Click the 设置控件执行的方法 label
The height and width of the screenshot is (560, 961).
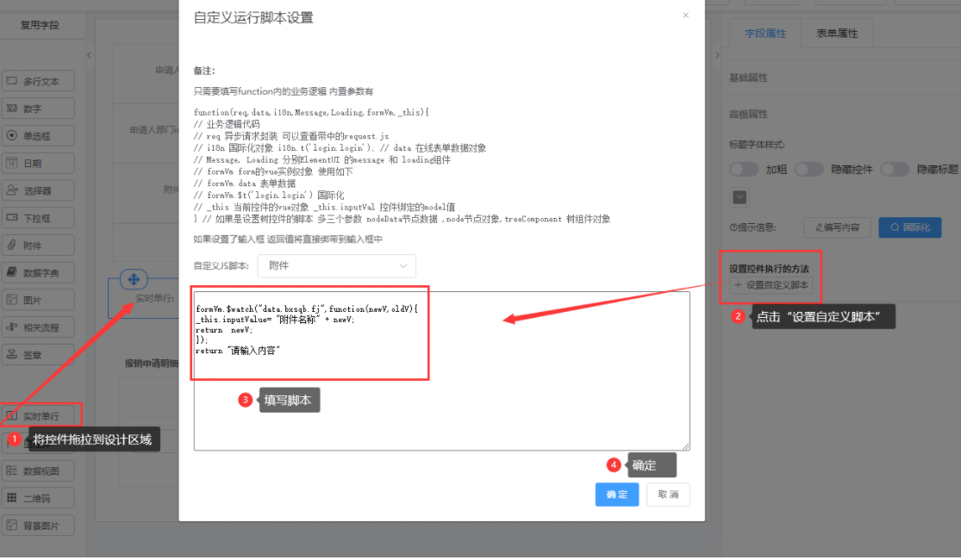(x=769, y=268)
